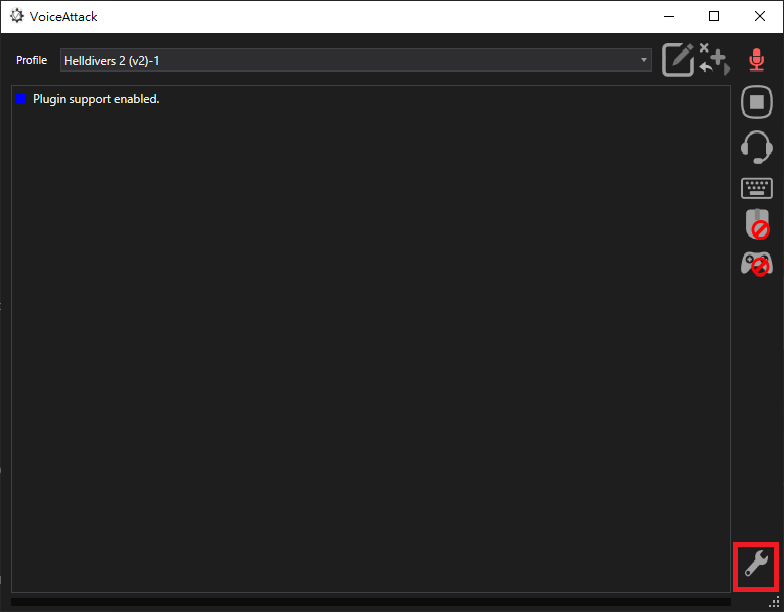Maximize the VoiceAttack window
Screen dimensions: 784x613
point(714,16)
